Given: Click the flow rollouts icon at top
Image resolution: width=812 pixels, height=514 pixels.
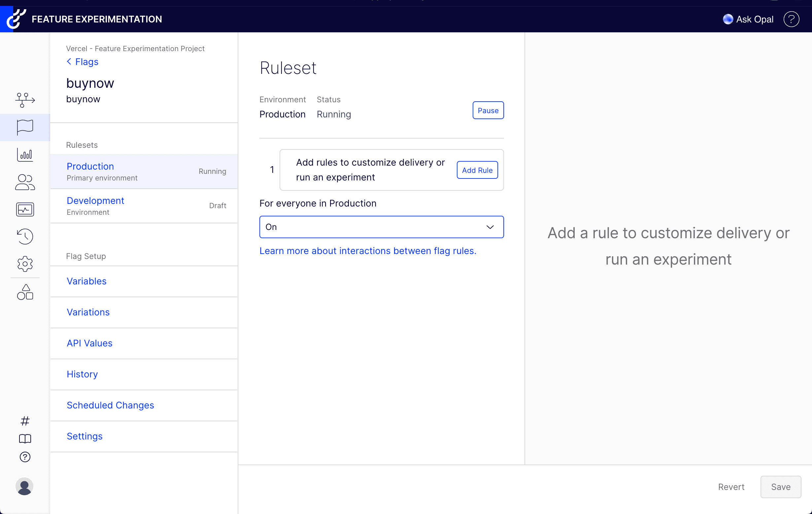Looking at the screenshot, I should (x=25, y=100).
